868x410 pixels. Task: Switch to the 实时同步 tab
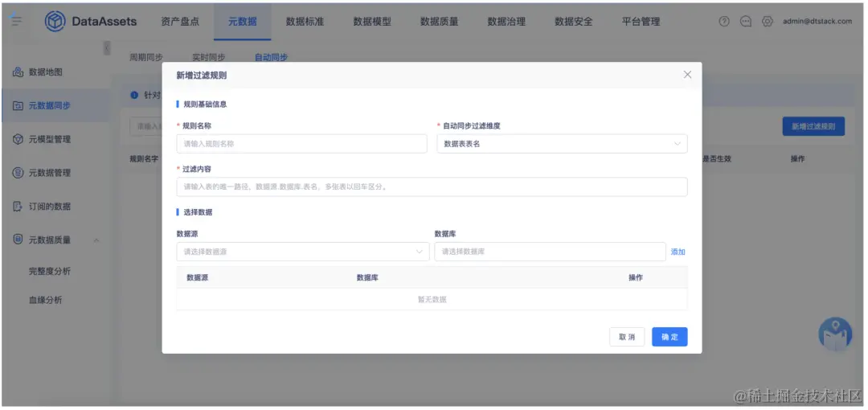[x=209, y=57]
